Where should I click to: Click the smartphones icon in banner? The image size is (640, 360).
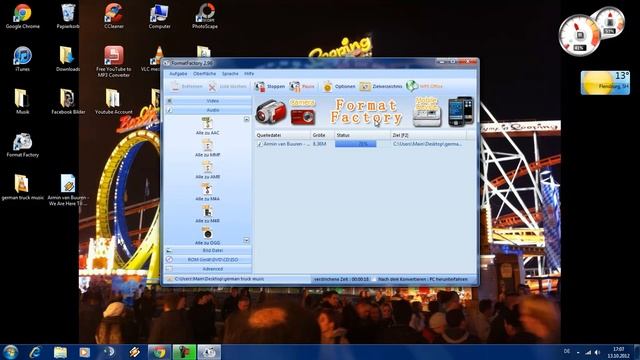click(x=460, y=111)
